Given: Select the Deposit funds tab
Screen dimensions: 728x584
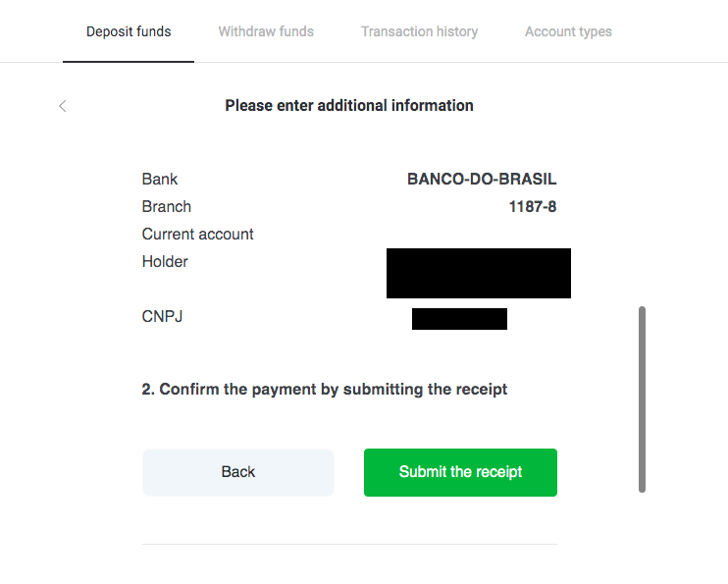Looking at the screenshot, I should click(129, 31).
